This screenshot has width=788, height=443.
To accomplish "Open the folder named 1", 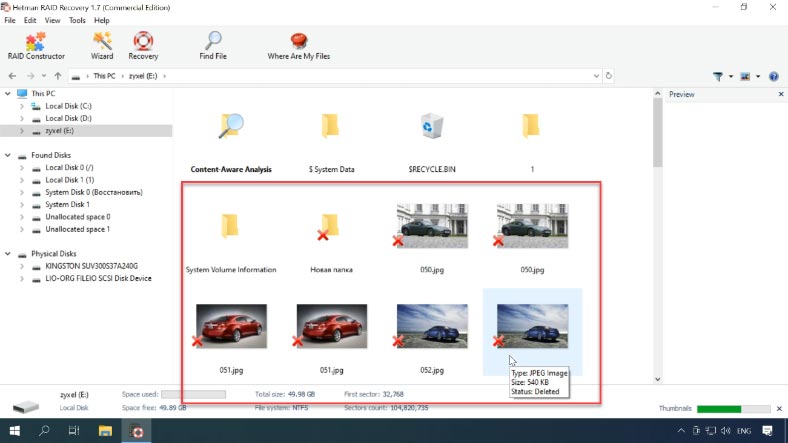I will point(532,143).
